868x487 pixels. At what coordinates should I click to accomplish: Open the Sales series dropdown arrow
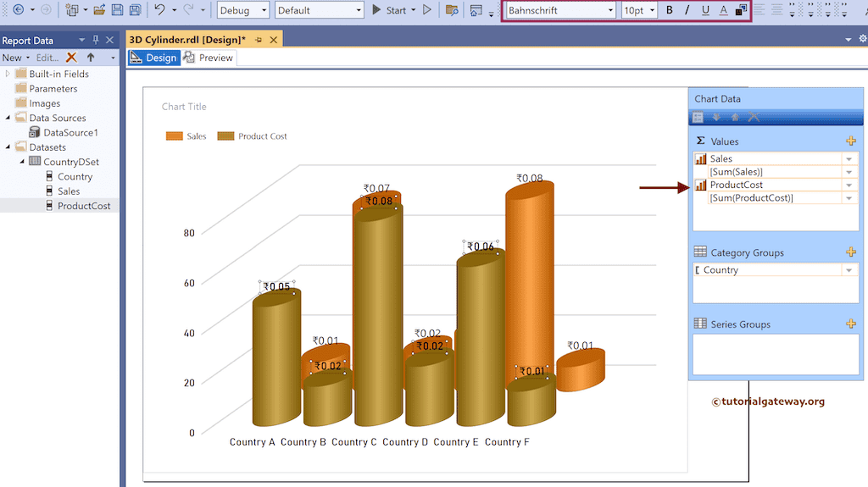point(849,159)
